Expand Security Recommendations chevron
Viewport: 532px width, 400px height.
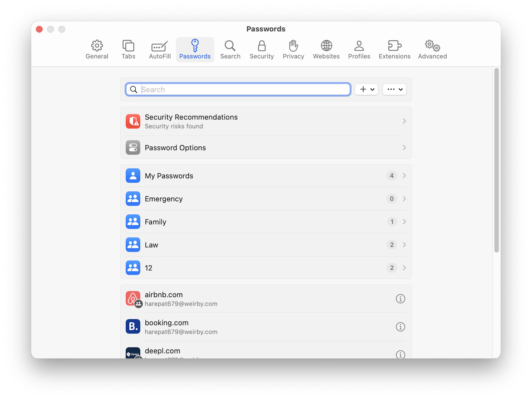[404, 121]
